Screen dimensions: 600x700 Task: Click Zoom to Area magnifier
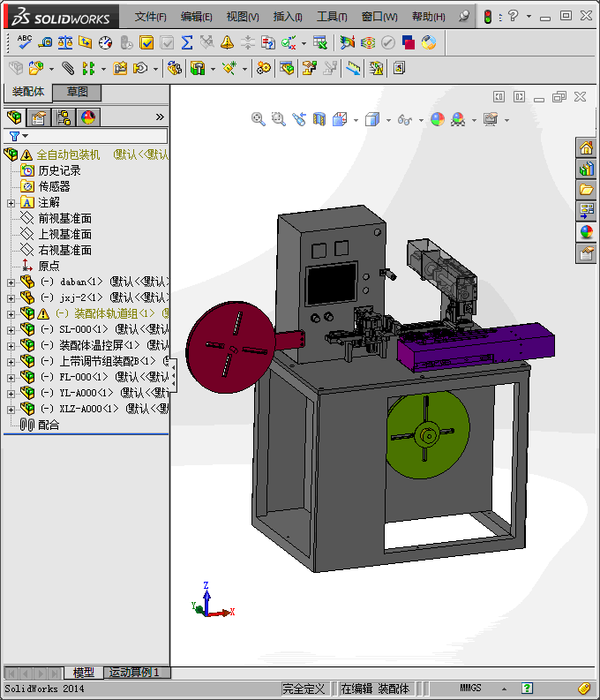coord(278,119)
